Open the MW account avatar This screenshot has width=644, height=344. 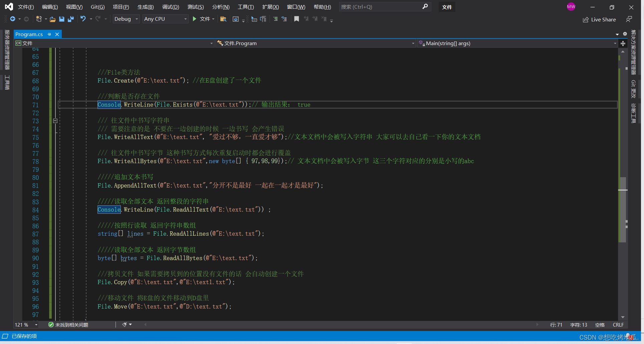[x=571, y=7]
